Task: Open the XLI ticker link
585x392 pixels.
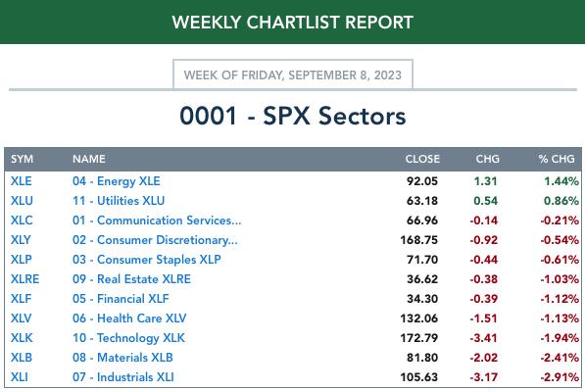Action: (19, 377)
